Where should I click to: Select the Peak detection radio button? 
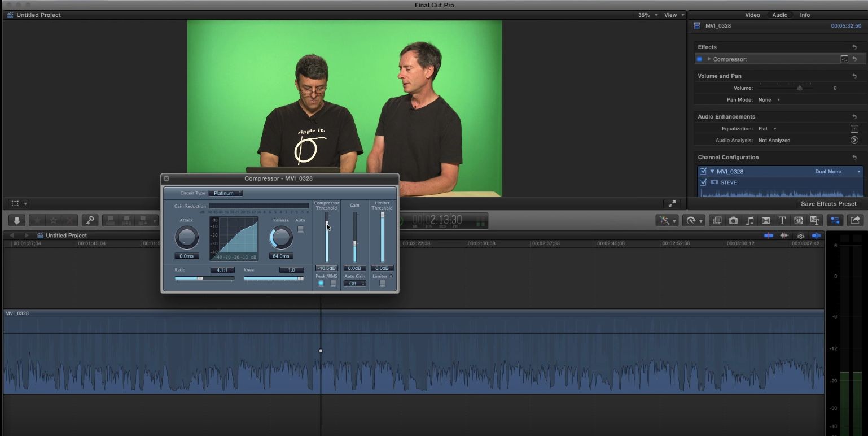click(x=321, y=283)
